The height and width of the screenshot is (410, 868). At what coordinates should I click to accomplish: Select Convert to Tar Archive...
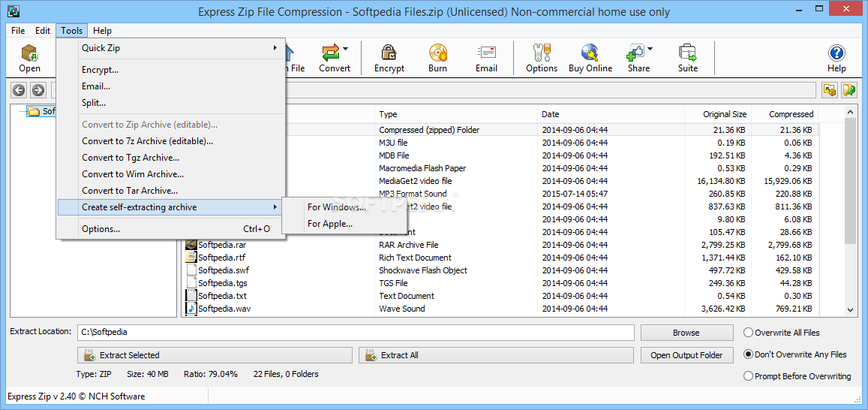click(171, 191)
